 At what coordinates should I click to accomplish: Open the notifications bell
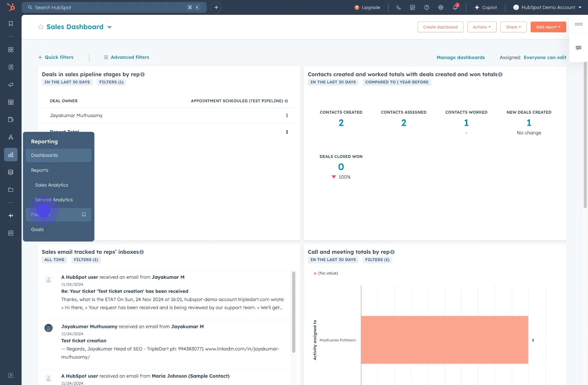[455, 7]
